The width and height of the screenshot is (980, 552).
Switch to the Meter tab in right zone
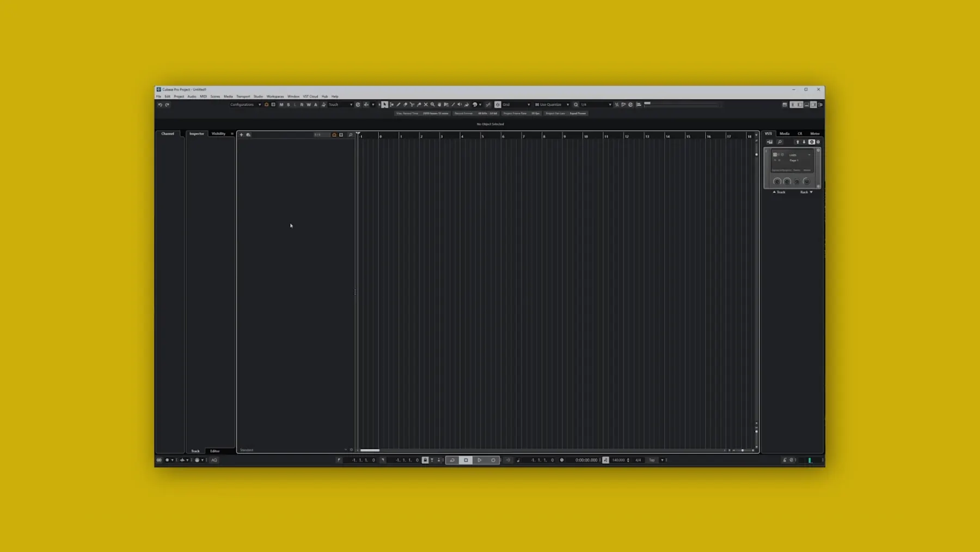(x=814, y=134)
